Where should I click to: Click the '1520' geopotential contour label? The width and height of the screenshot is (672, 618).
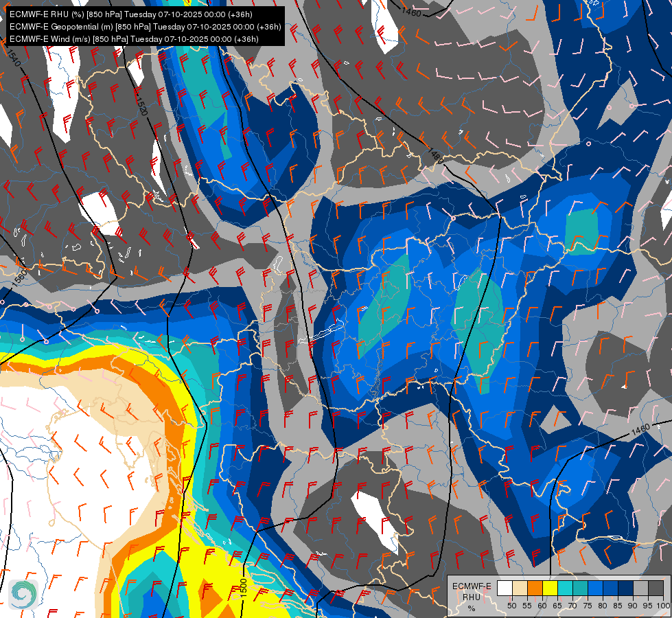click(x=142, y=106)
